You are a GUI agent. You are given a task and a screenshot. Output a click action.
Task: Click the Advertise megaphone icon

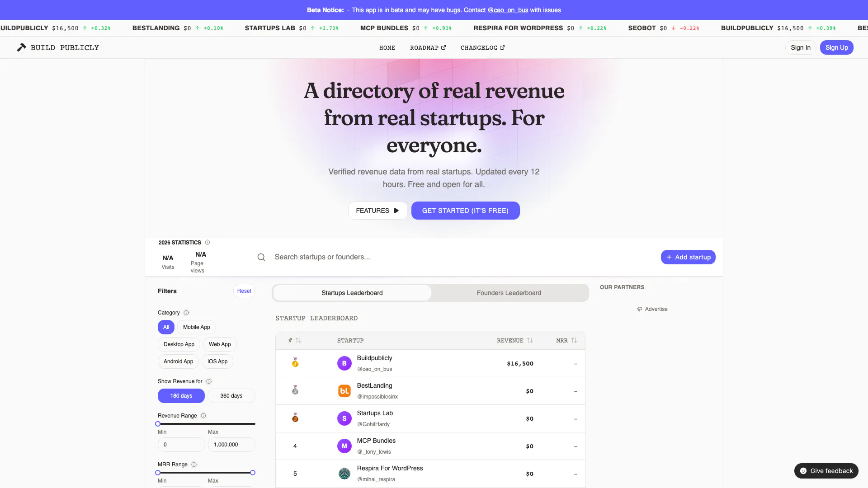[x=639, y=309]
